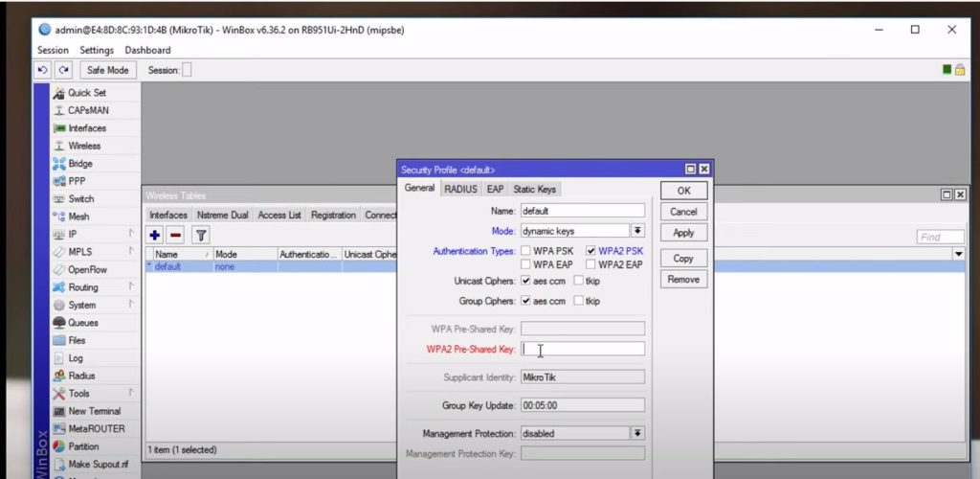Open Make Supout.rif in sidebar
This screenshot has height=479, width=980.
[x=99, y=464]
